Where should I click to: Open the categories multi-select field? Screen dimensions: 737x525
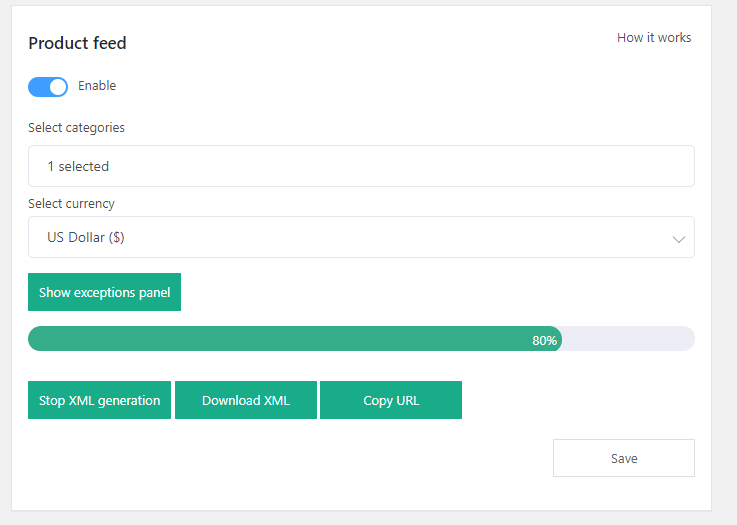point(360,166)
